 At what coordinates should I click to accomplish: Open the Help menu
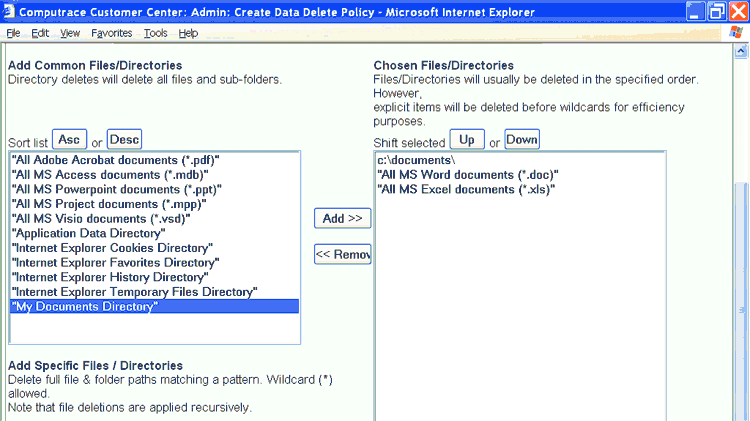(x=188, y=33)
